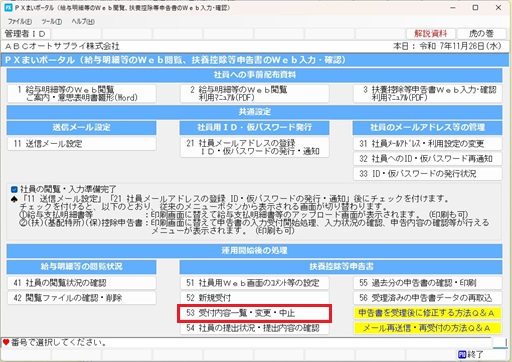
Task: Open the ツール(T) menu
Action: pos(51,21)
